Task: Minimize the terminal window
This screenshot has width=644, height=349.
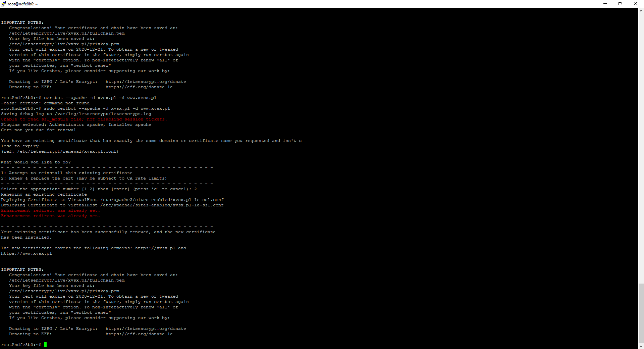Action: pos(605,4)
